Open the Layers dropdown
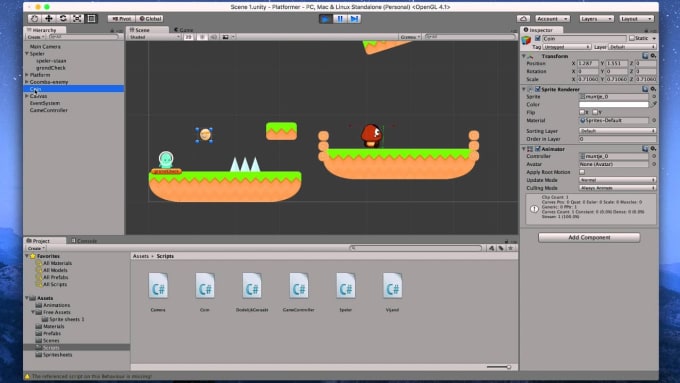The image size is (680, 383). click(x=596, y=19)
